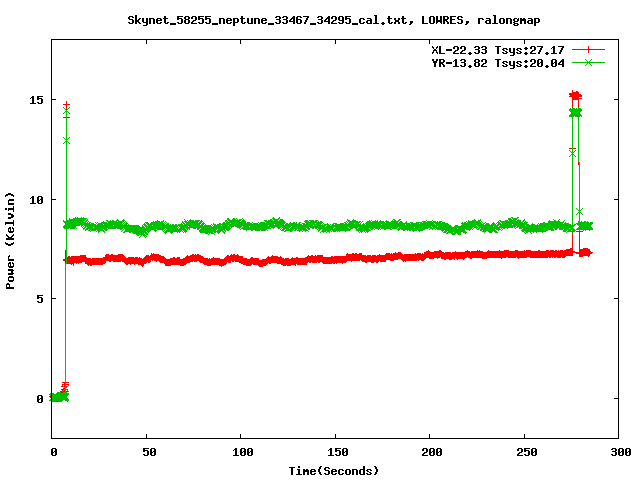Click the x-axis tick label 100
The width and height of the screenshot is (640, 480).
(x=242, y=452)
